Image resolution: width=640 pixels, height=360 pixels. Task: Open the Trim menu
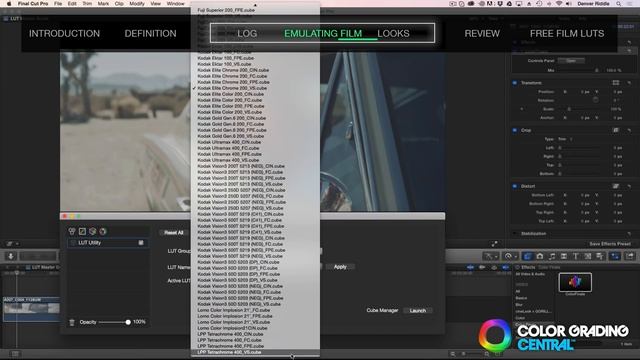click(87, 4)
